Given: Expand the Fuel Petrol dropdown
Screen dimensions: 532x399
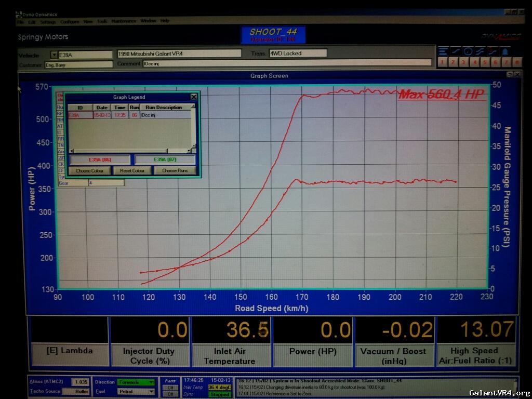Looking at the screenshot, I should tap(151, 391).
